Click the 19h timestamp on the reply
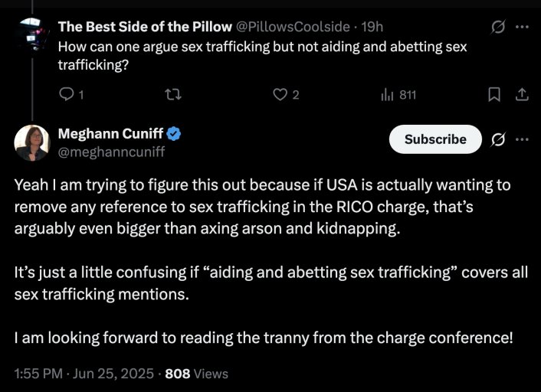541x392 pixels. pyautogui.click(x=372, y=27)
